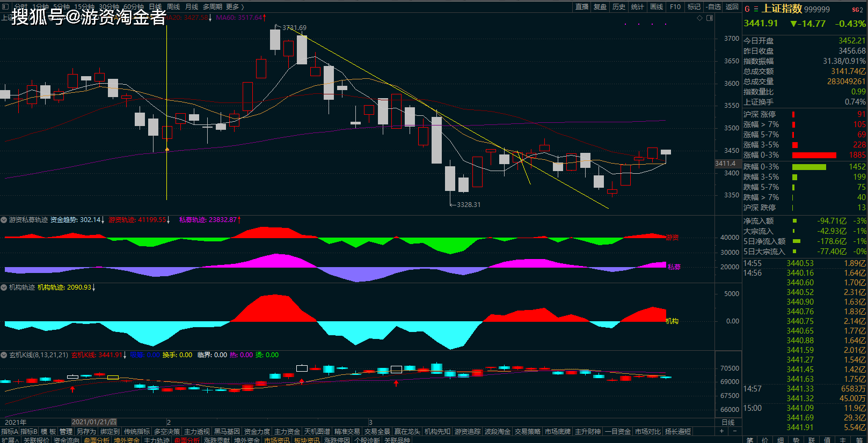868x443 pixels.
Task: Click the layout panel icon at top-left
Action: pos(5,6)
